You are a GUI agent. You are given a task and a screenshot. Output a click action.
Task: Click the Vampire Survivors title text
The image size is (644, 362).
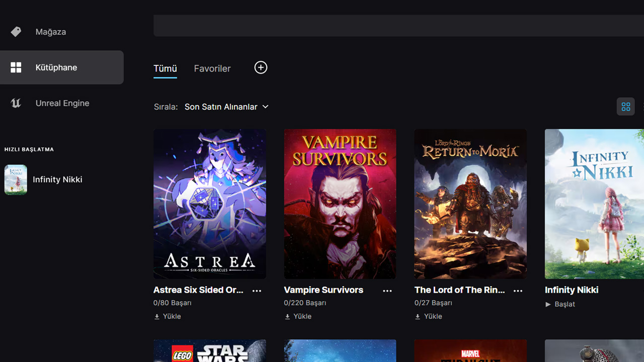click(x=324, y=290)
